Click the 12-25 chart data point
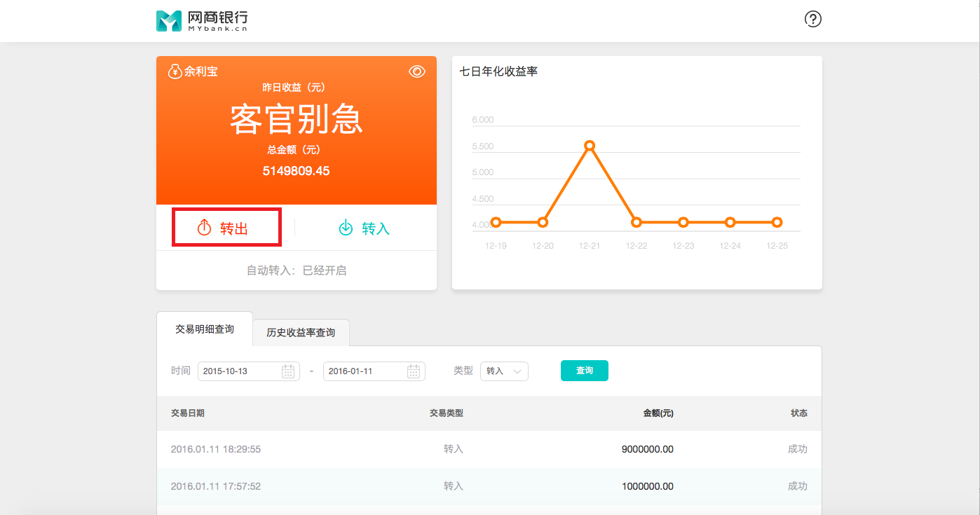 [x=777, y=222]
